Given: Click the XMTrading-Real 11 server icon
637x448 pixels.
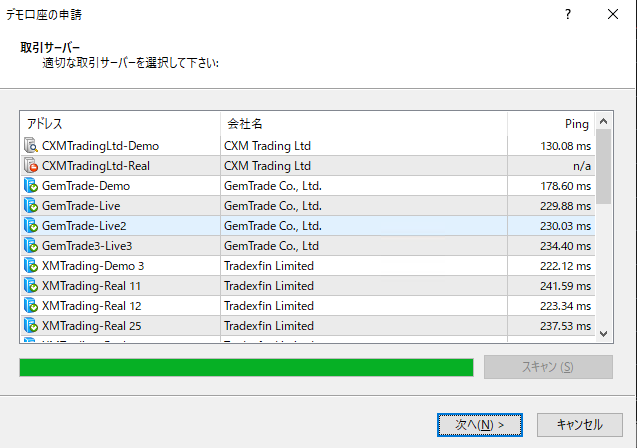Looking at the screenshot, I should click(31, 286).
